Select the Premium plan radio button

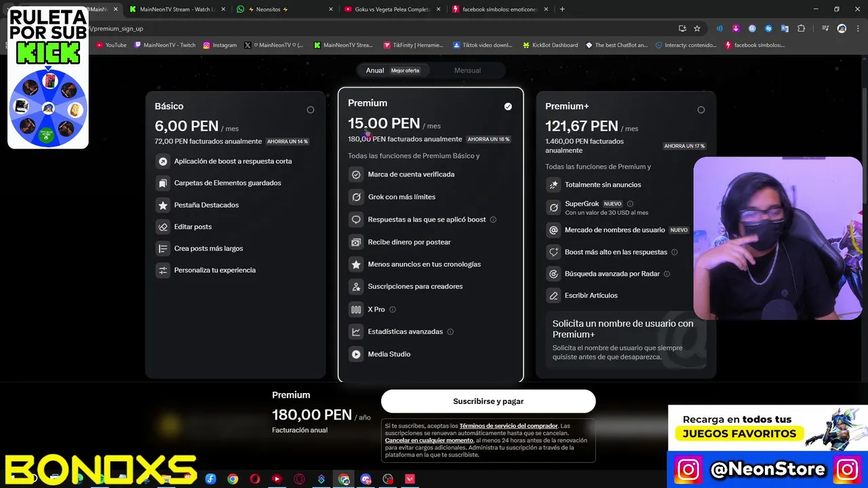coord(508,106)
